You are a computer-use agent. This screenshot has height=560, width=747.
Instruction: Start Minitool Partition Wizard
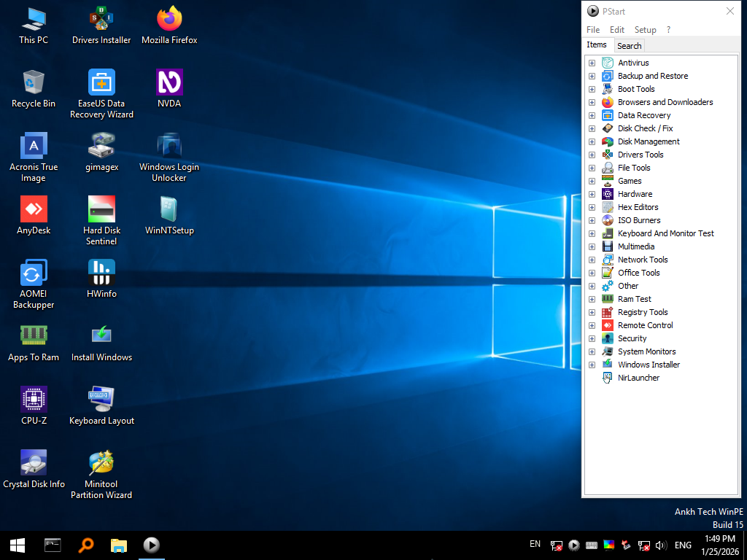pos(101,462)
